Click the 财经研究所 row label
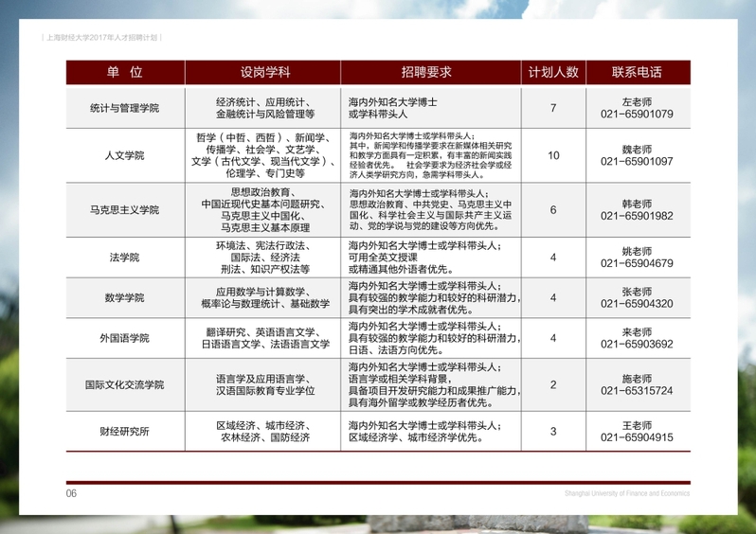The height and width of the screenshot is (534, 756). point(124,432)
